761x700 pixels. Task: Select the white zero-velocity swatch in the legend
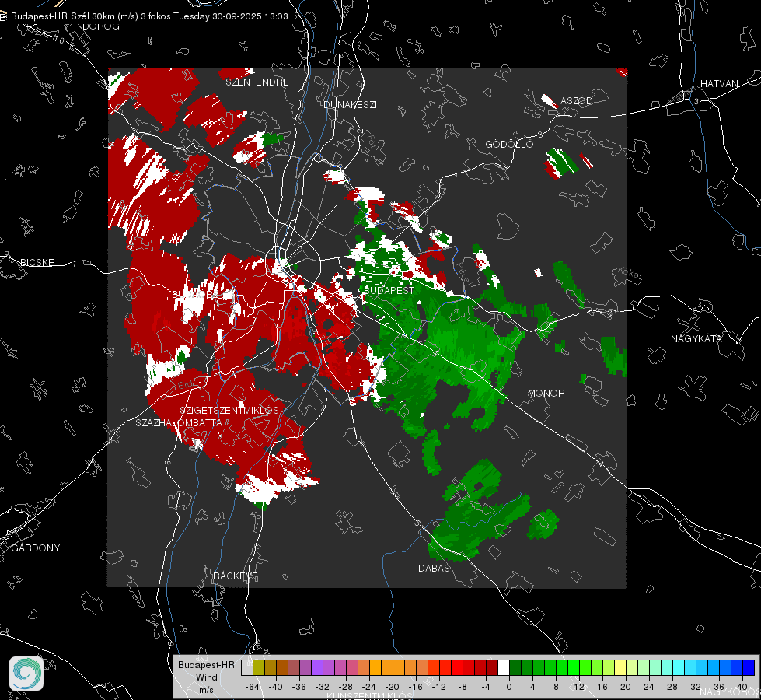coord(504,668)
